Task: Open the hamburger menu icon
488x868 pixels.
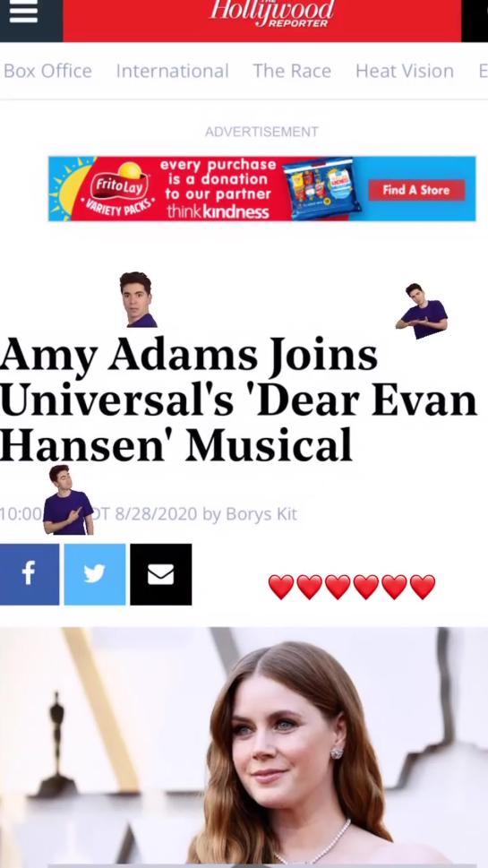Action: pyautogui.click(x=23, y=12)
